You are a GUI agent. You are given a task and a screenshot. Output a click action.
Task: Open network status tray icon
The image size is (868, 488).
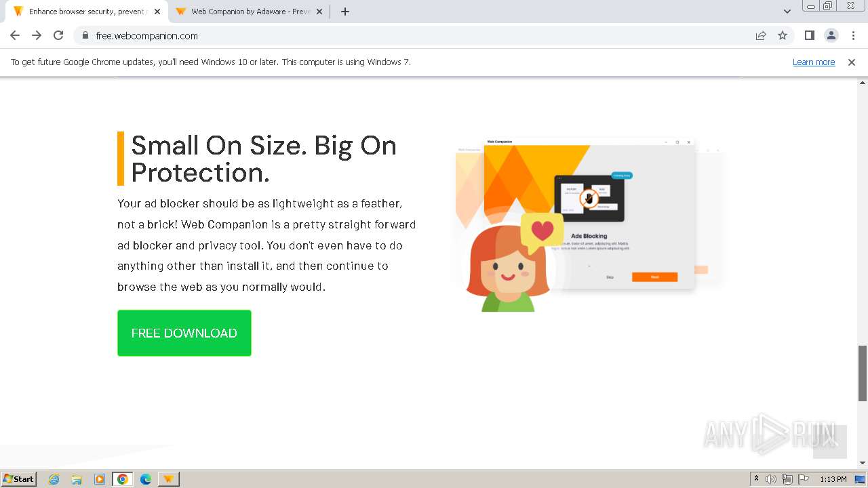pos(787,479)
